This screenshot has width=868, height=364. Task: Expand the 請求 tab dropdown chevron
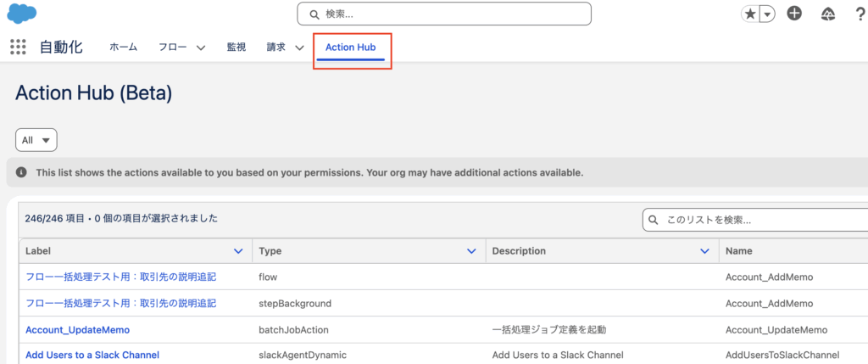[299, 48]
